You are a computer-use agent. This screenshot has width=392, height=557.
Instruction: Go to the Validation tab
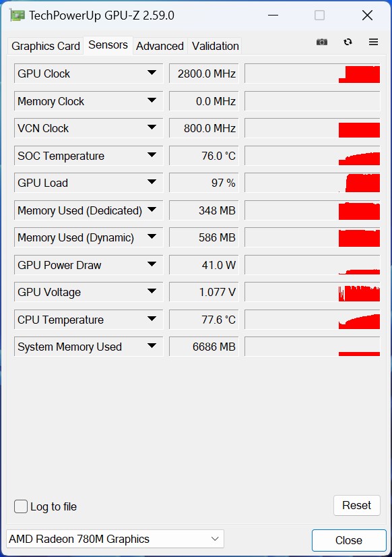point(215,46)
